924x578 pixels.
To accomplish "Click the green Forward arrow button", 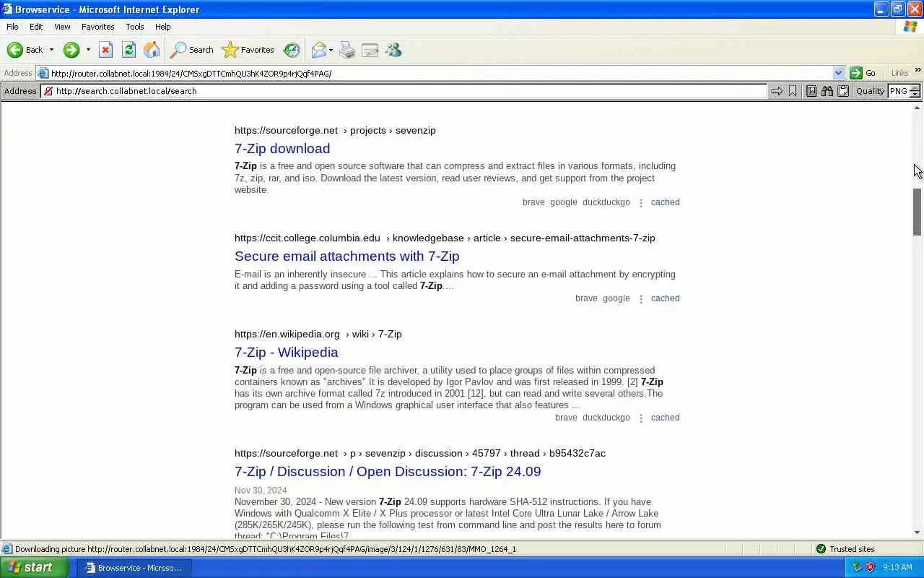I will (x=71, y=50).
